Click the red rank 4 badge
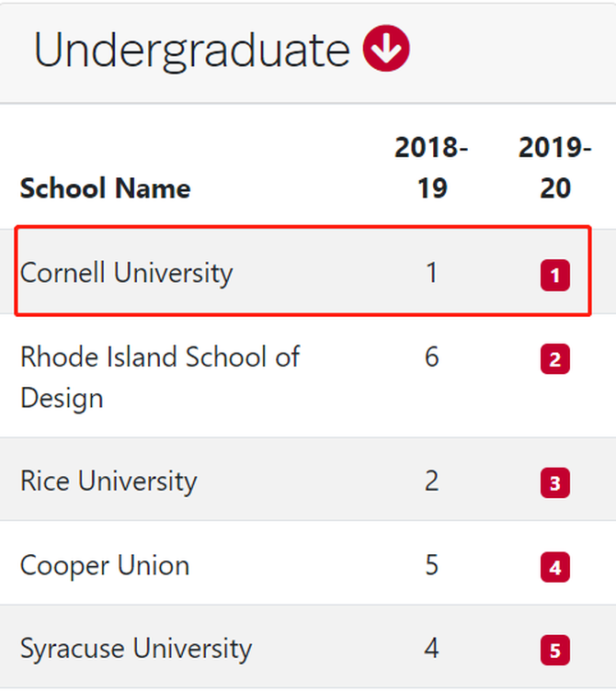 [x=554, y=567]
